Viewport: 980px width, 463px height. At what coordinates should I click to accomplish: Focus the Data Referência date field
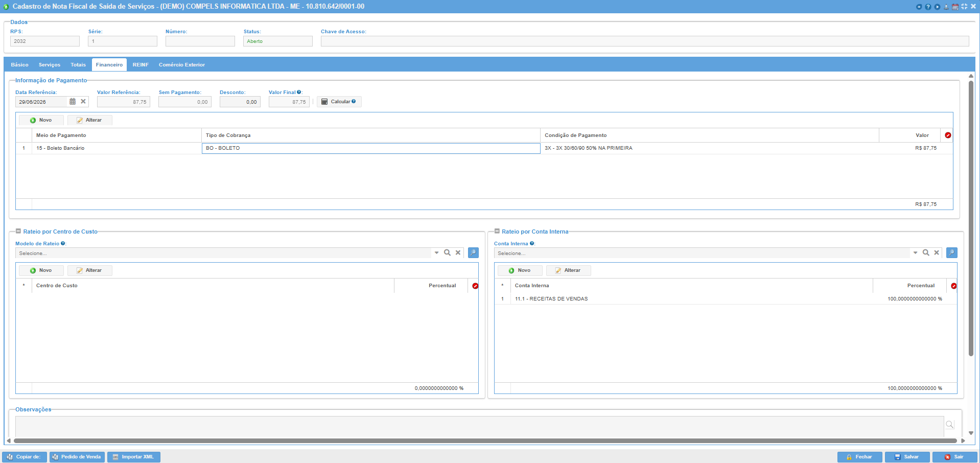click(41, 102)
